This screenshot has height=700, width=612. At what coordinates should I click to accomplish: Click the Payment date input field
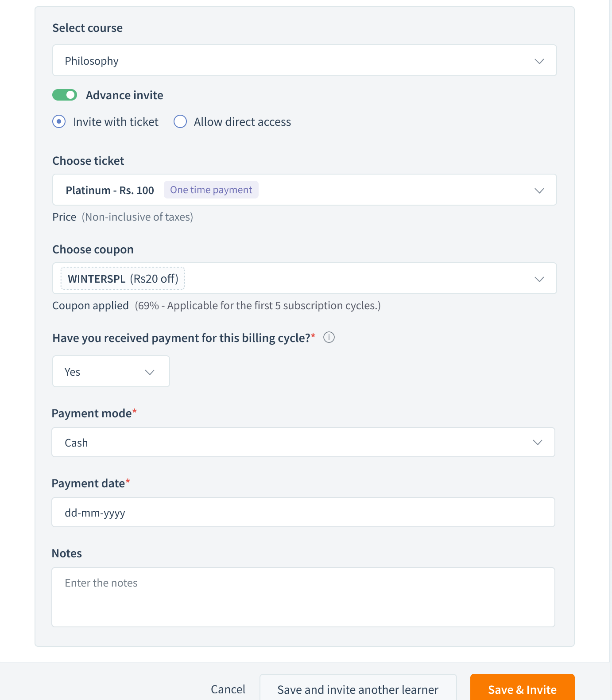(x=303, y=513)
